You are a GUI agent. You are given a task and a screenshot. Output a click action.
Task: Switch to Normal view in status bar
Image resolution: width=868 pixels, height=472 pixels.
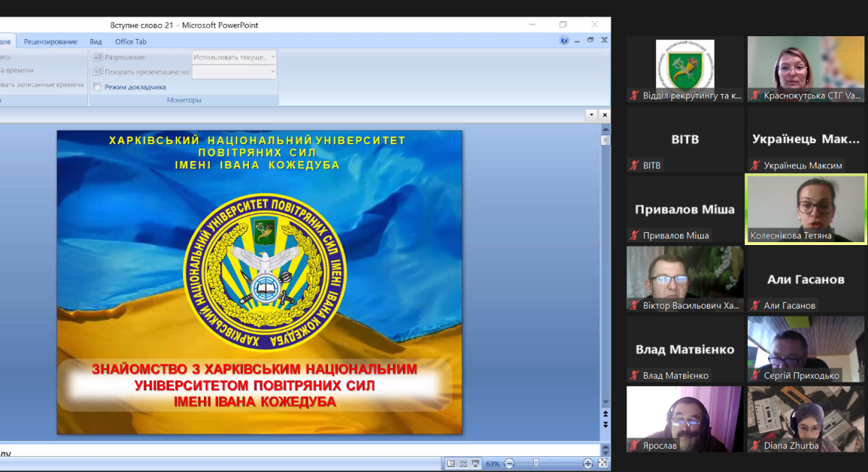[451, 463]
